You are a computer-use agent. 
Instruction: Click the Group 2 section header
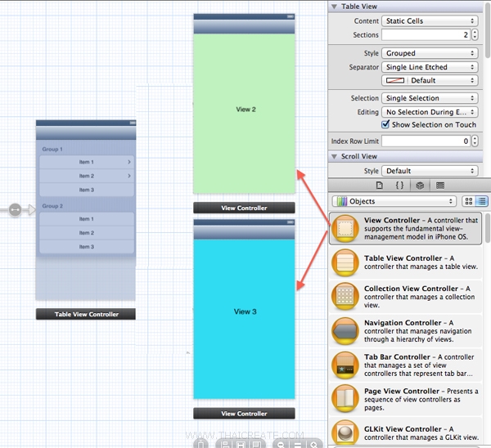click(52, 206)
